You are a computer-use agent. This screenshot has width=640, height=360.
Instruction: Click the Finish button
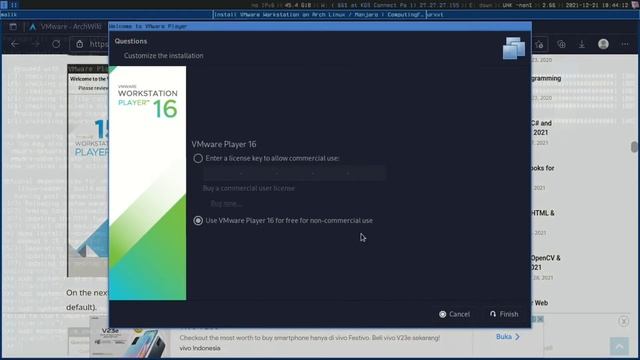coord(504,314)
